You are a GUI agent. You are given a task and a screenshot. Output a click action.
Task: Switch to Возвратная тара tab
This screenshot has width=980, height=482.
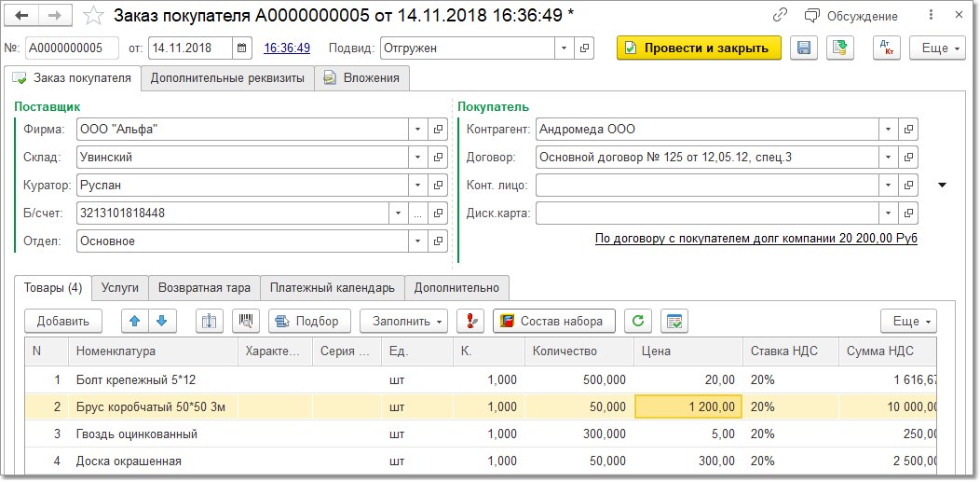click(x=204, y=288)
